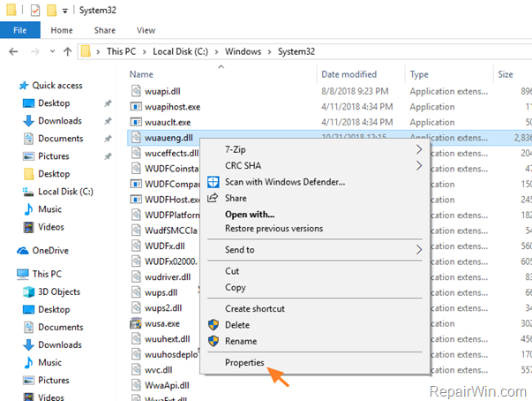The image size is (532, 401).
Task: Click the Quick access star icon
Action: (24, 85)
